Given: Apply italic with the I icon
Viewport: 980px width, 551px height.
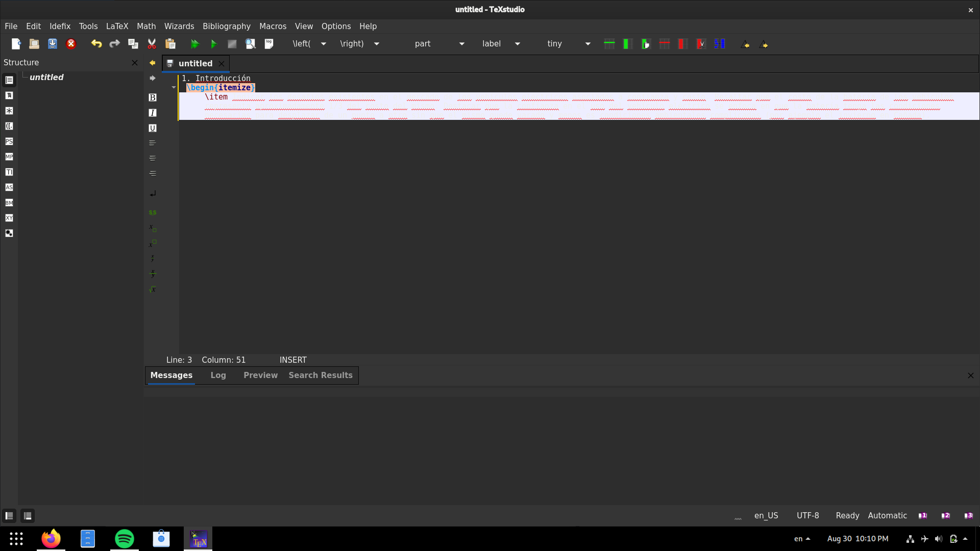Looking at the screenshot, I should point(152,113).
